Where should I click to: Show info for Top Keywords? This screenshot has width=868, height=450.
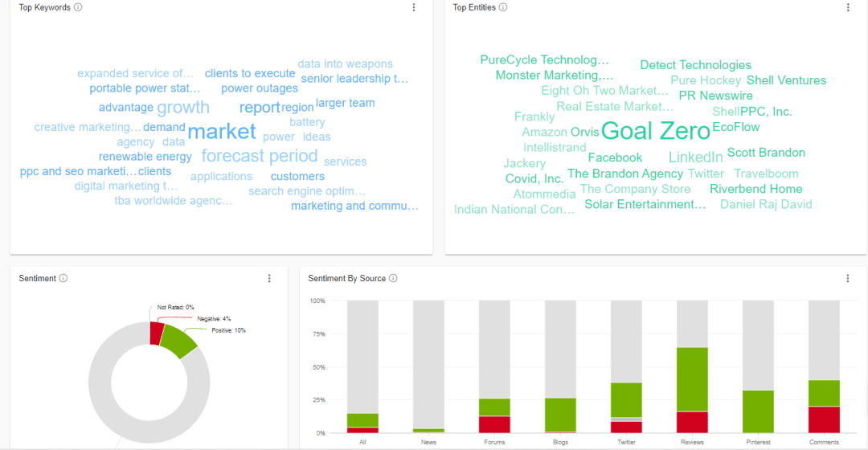tap(78, 7)
